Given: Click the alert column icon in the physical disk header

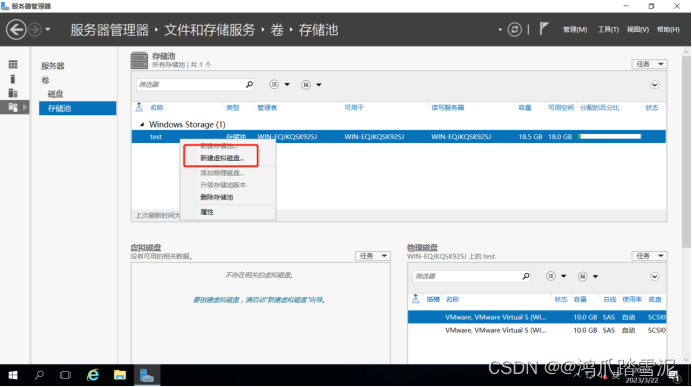Looking at the screenshot, I should pos(415,299).
